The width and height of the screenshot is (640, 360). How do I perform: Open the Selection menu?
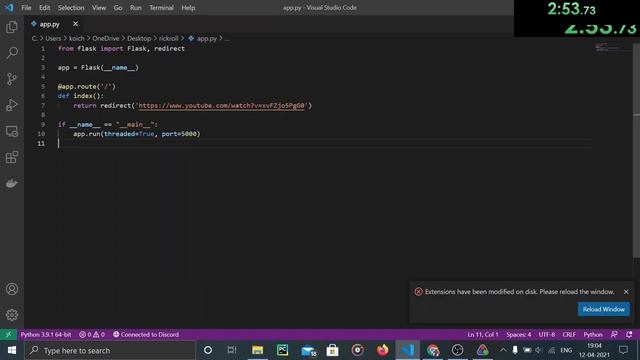(x=71, y=8)
